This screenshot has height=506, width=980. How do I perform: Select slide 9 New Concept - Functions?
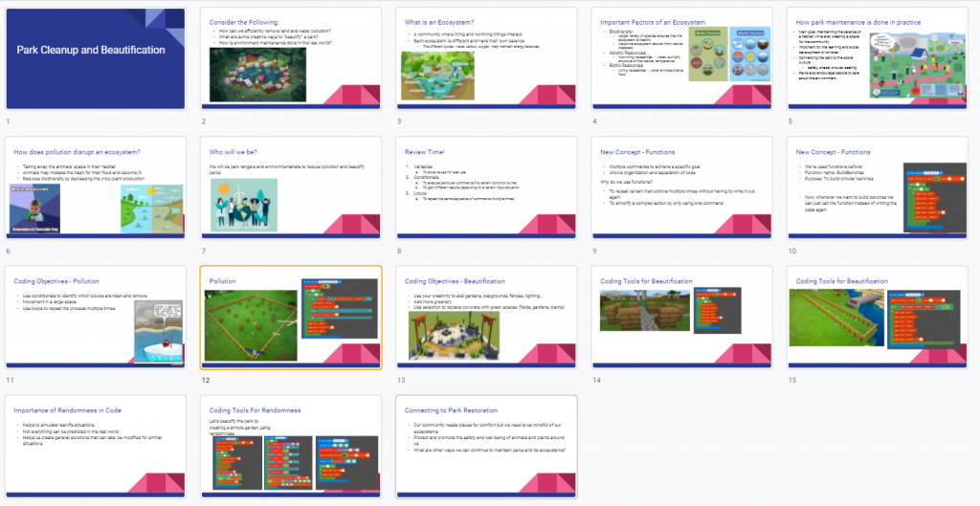click(681, 188)
